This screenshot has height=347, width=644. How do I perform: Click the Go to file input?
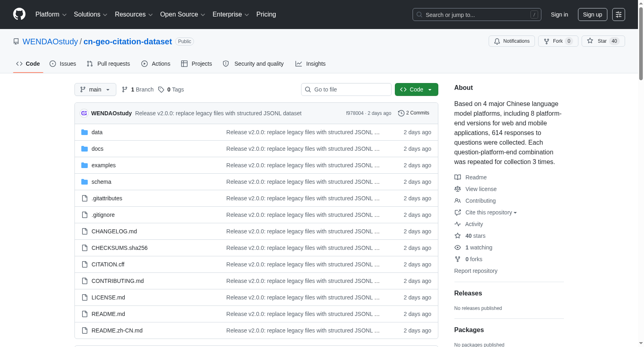346,89
